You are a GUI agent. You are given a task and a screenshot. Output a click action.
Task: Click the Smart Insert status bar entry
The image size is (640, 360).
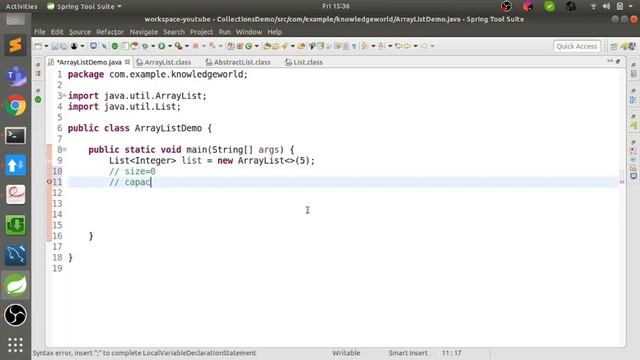[408, 353]
